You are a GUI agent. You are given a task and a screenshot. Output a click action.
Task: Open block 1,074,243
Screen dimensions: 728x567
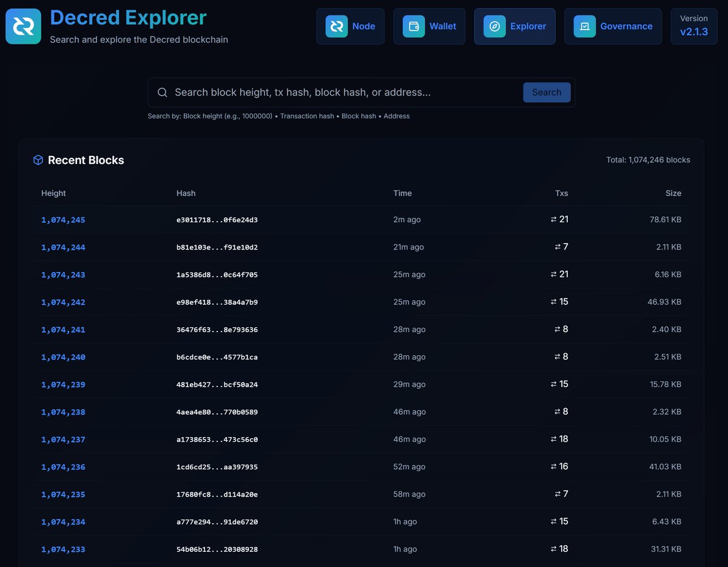tap(63, 275)
